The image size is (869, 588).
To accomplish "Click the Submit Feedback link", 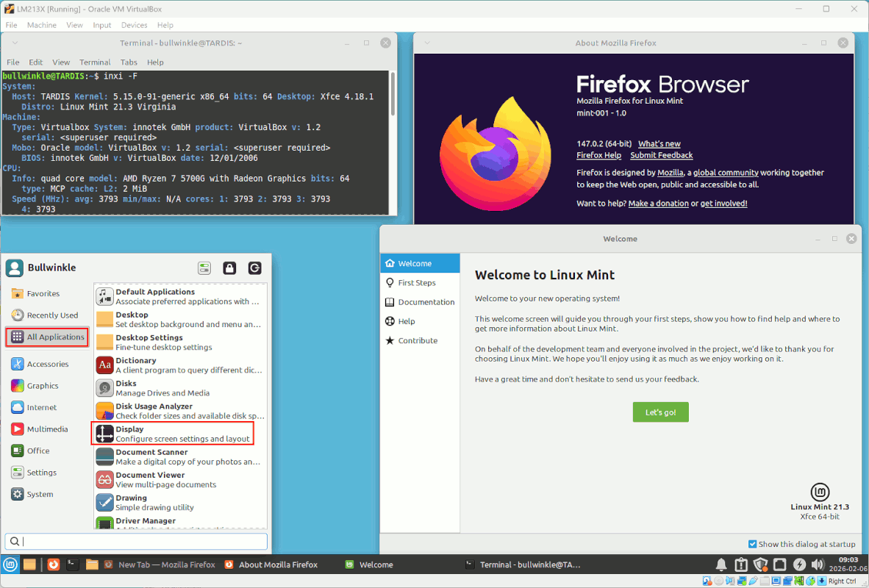I will (x=661, y=155).
